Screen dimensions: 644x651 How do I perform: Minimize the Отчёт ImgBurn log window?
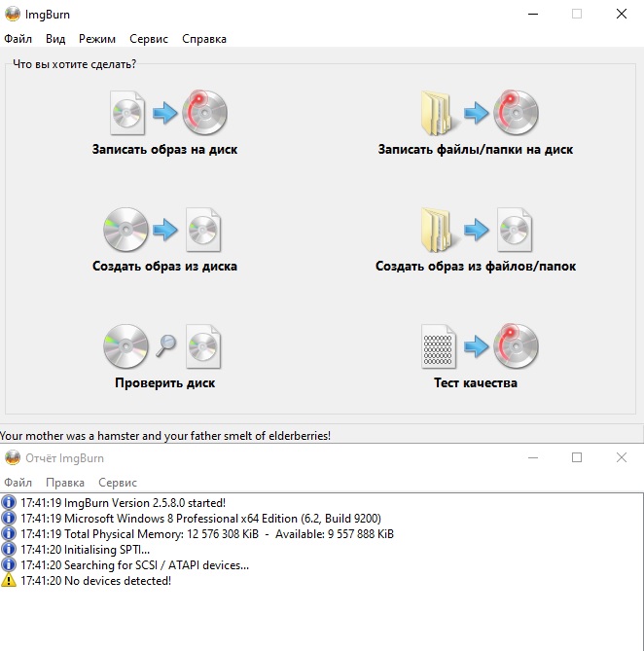click(533, 457)
